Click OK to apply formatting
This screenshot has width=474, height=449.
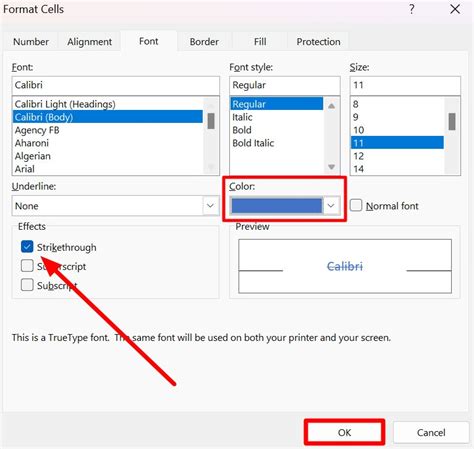(x=344, y=432)
